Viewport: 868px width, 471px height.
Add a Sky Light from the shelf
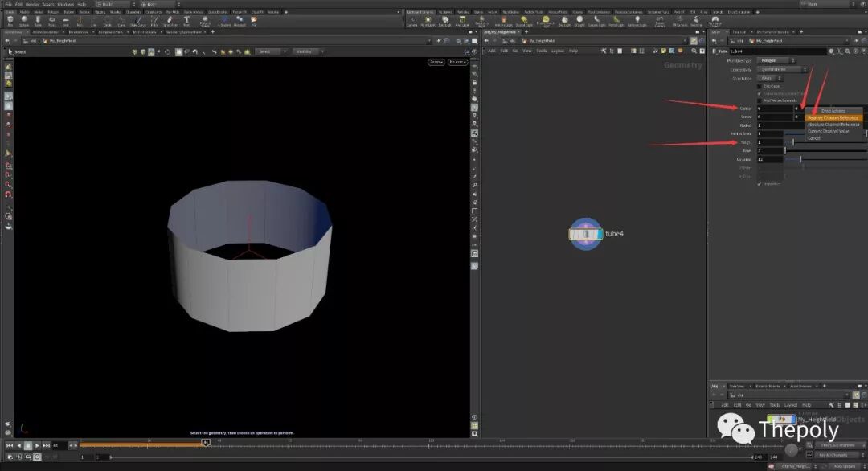565,21
